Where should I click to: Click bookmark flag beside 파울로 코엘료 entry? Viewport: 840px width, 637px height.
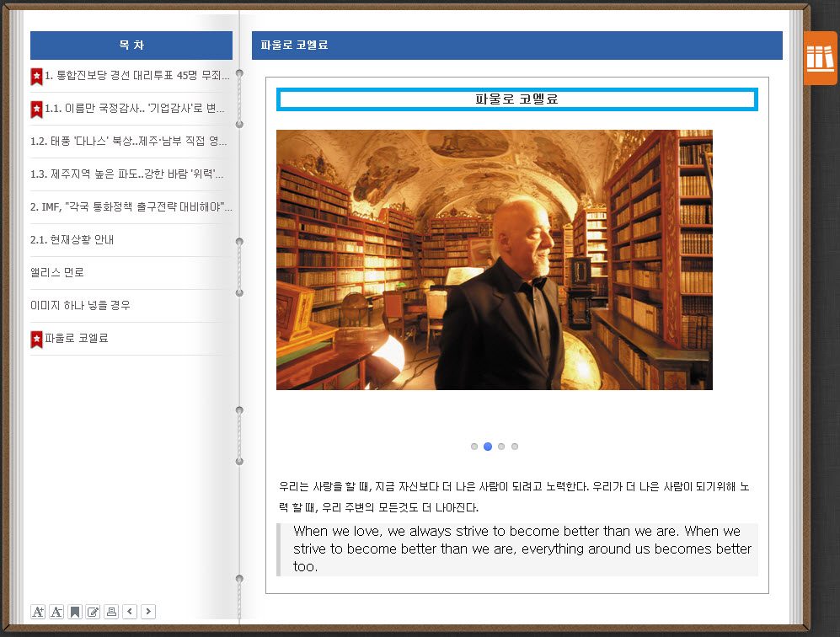[x=36, y=339]
